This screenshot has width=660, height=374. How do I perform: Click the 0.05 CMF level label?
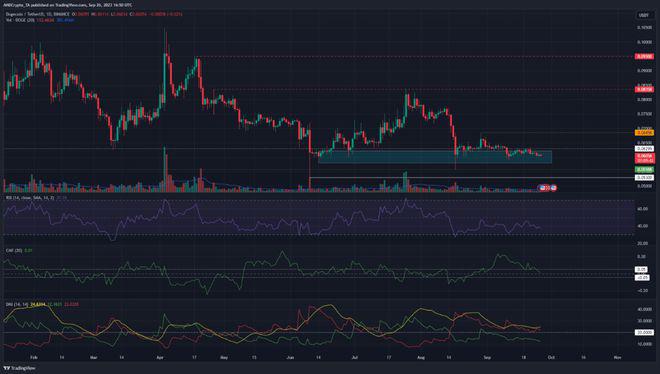pos(642,269)
